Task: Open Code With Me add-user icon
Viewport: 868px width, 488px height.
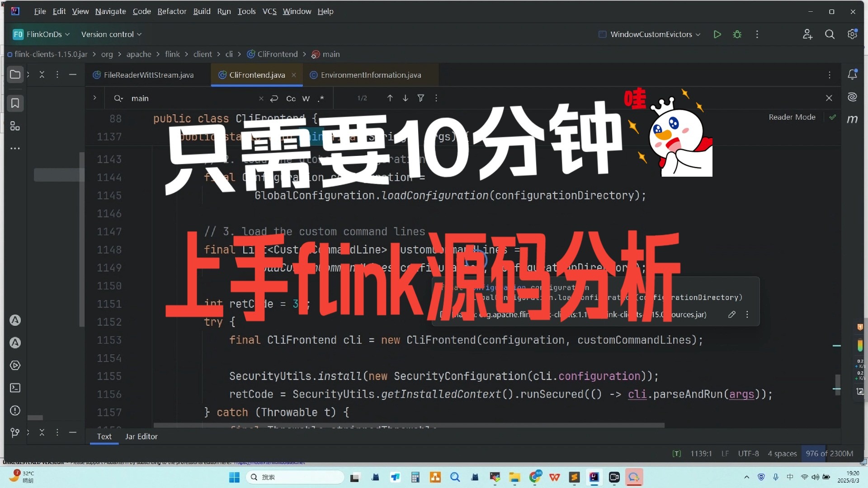Action: (807, 34)
